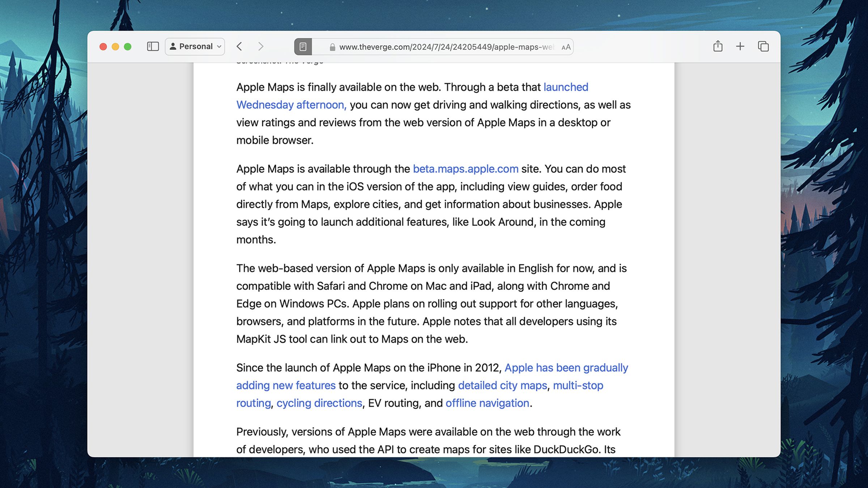Click the beta.maps.apple.com link
The height and width of the screenshot is (488, 868).
coord(465,168)
